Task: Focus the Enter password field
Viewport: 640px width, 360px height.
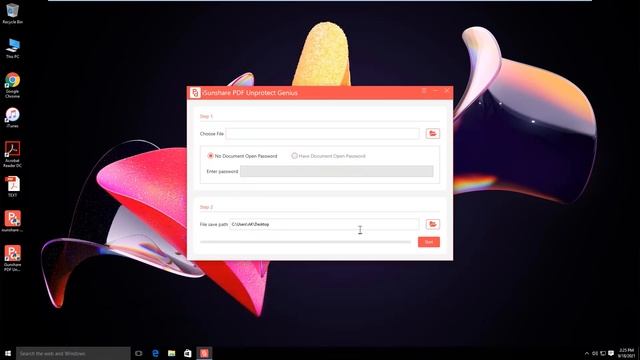Action: (337, 171)
